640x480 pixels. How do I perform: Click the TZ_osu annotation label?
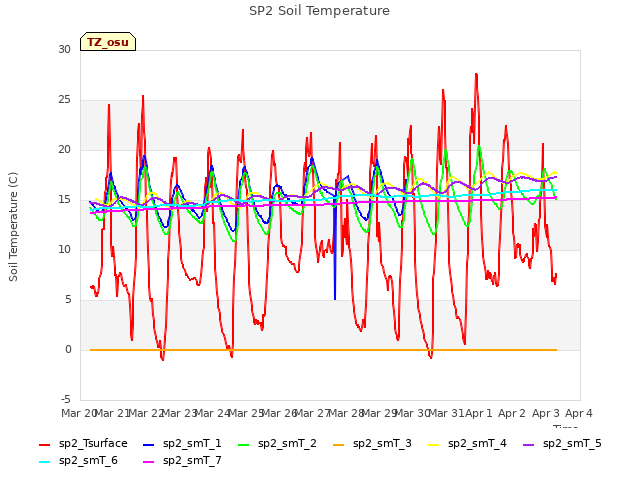point(108,42)
